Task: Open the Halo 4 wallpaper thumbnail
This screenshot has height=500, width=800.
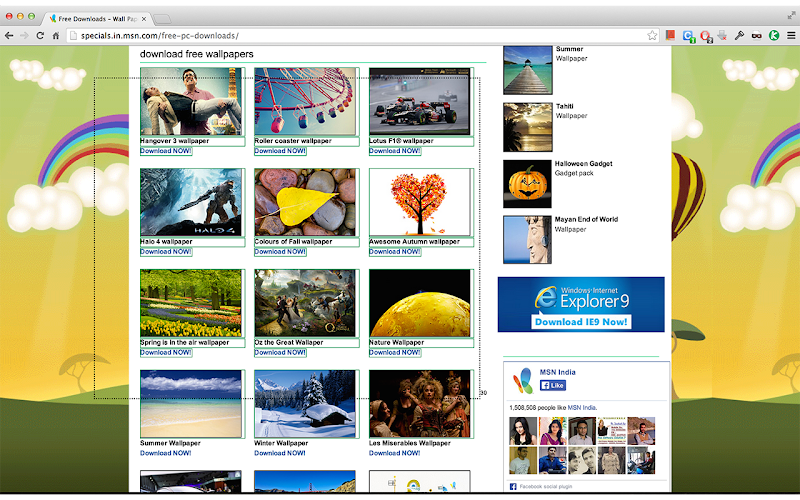Action: pos(191,202)
